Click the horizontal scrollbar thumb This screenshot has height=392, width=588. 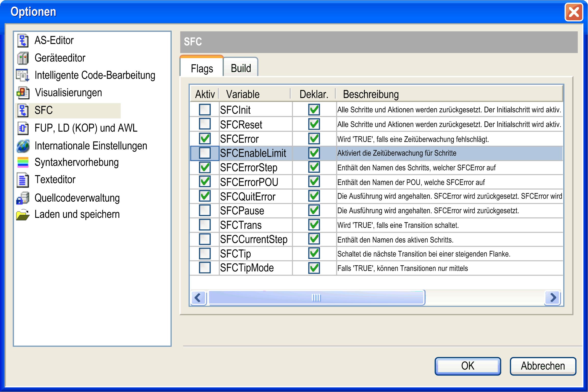316,297
